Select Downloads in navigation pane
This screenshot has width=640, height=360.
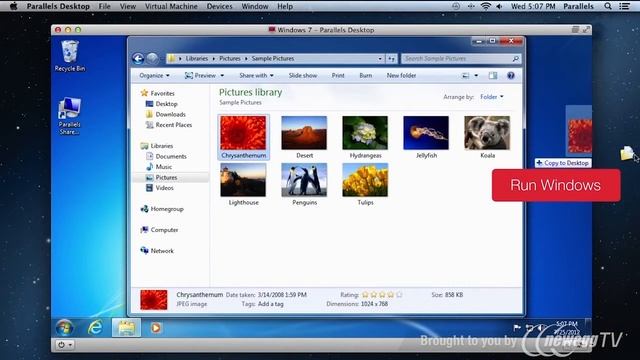pos(170,115)
